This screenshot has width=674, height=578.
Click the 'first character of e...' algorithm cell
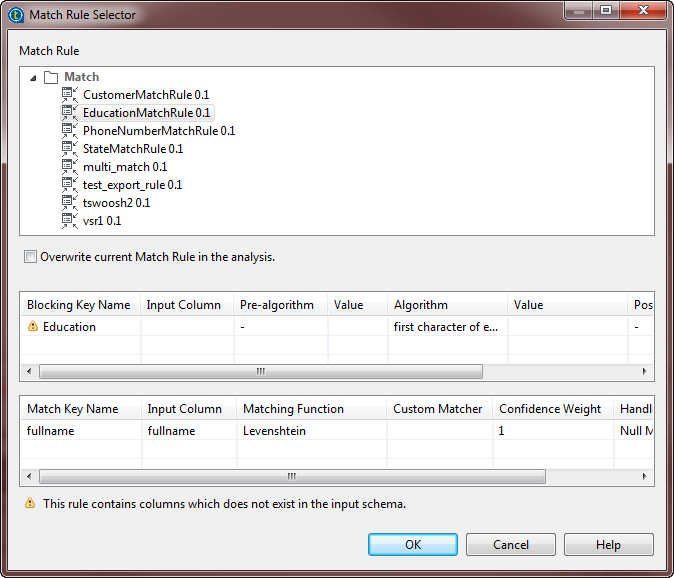pyautogui.click(x=447, y=327)
